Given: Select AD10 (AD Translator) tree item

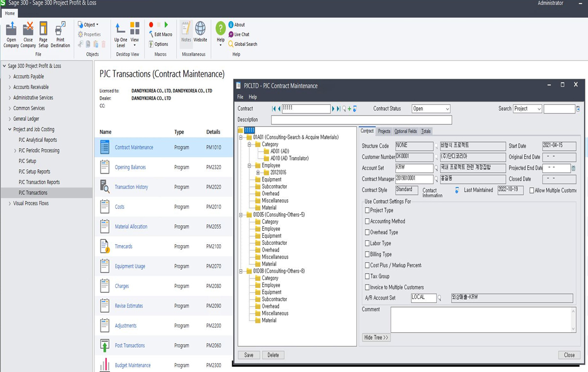Looking at the screenshot, I should coord(289,158).
